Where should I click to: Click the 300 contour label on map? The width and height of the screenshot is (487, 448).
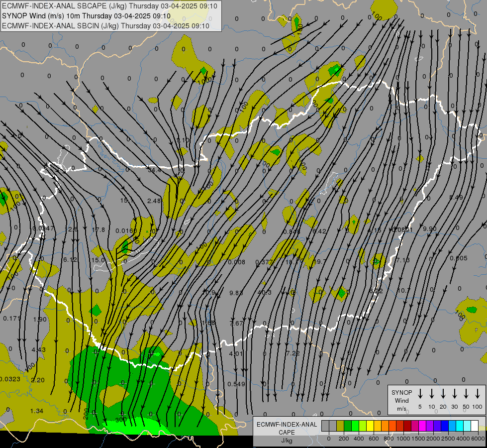121,420
